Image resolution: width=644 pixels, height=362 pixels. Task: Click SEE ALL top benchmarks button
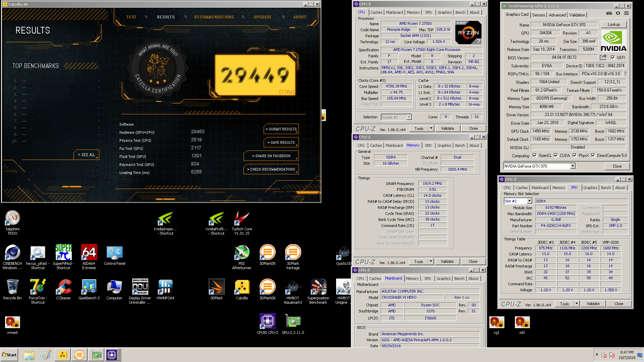tap(86, 155)
